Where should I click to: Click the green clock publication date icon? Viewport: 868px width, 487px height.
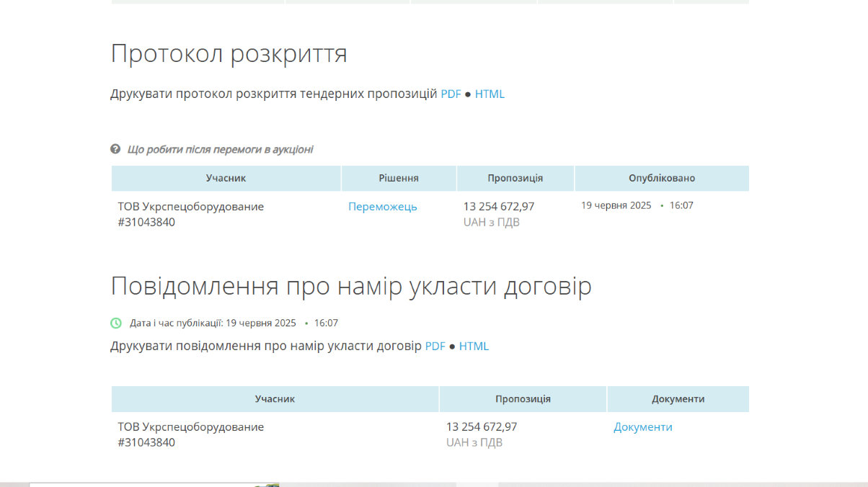pos(116,323)
